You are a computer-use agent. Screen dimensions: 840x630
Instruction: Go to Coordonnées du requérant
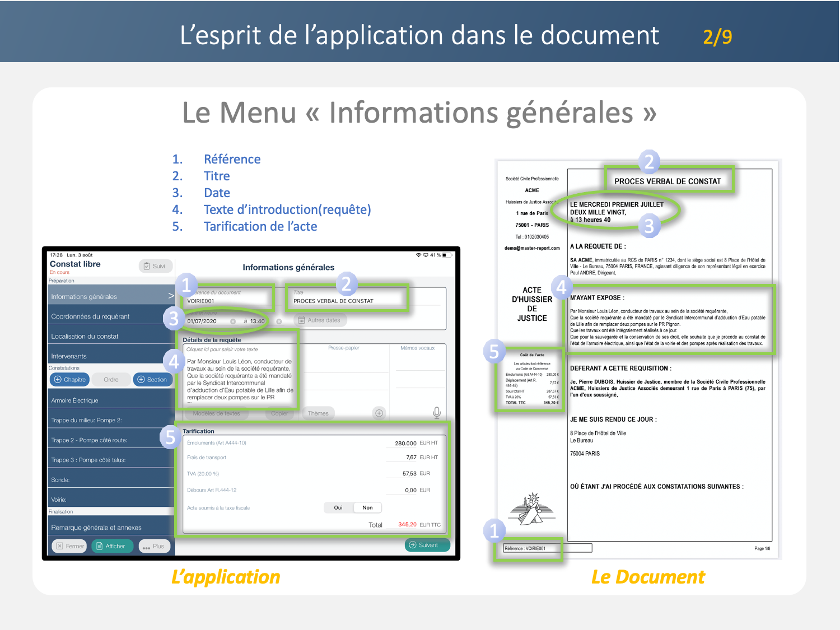click(91, 316)
